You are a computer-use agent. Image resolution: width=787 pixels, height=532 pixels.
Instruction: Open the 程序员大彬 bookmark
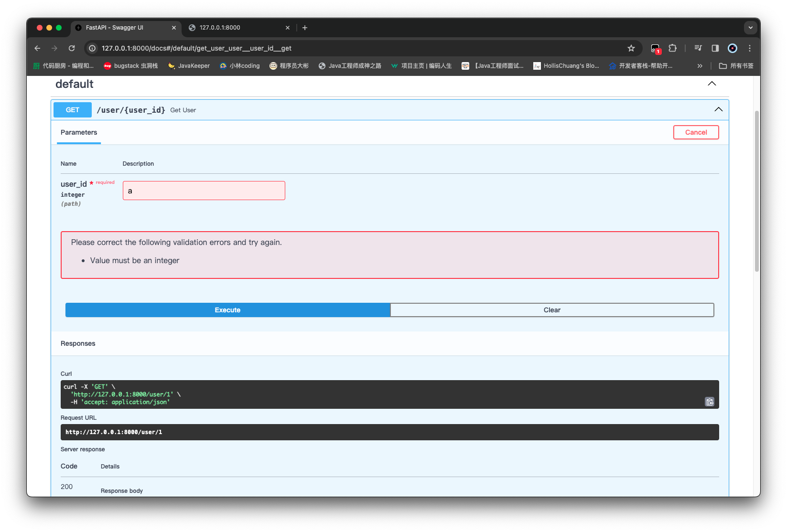click(289, 66)
